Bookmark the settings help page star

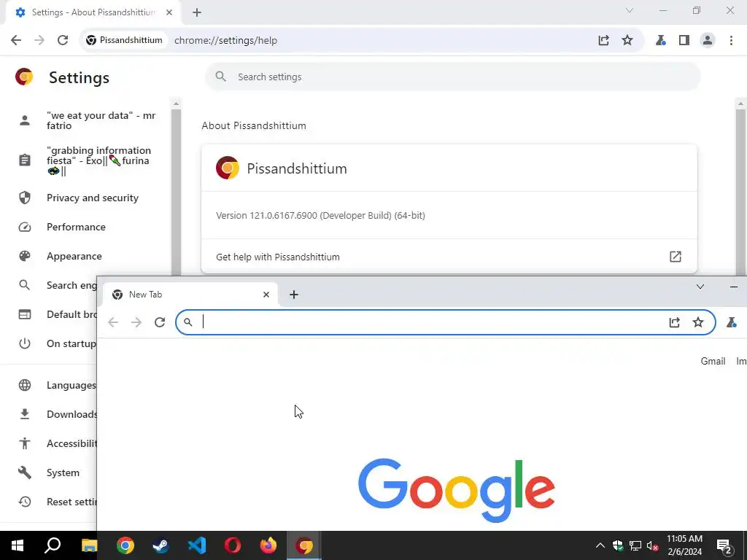[627, 41]
